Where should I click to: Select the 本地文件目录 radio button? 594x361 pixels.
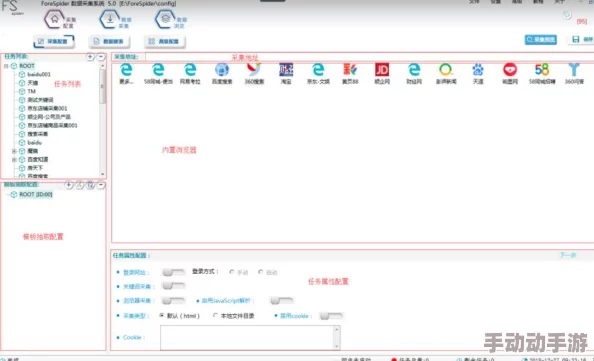pyautogui.click(x=215, y=315)
